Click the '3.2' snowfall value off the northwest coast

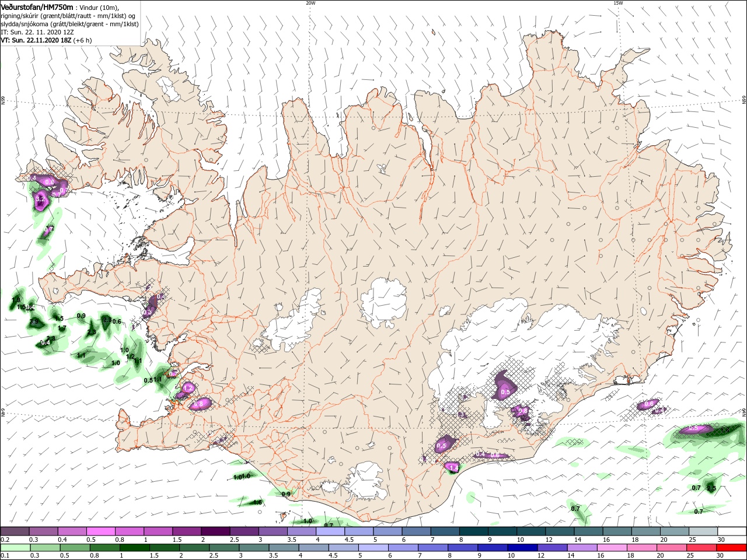pyautogui.click(x=40, y=199)
